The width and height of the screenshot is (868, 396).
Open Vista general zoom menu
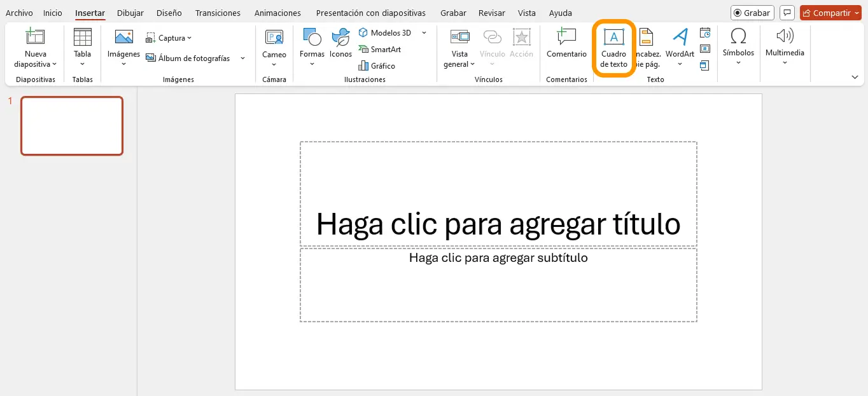pyautogui.click(x=459, y=47)
